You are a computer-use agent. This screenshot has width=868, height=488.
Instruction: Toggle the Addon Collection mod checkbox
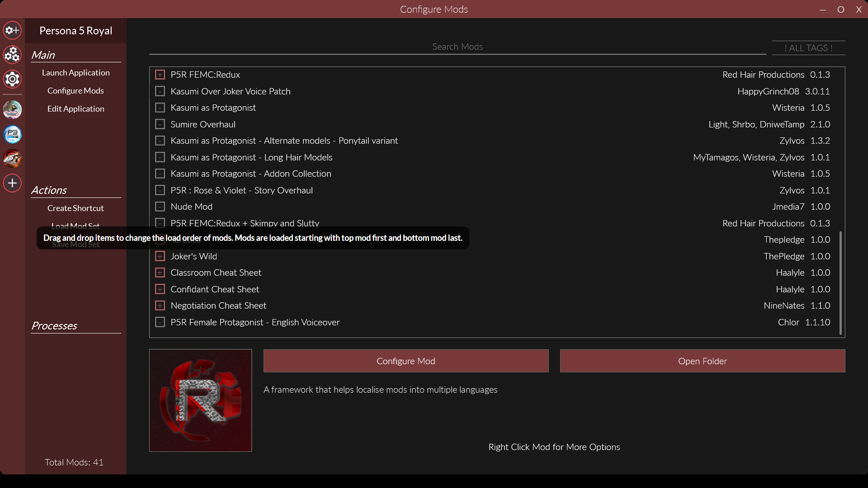(160, 174)
